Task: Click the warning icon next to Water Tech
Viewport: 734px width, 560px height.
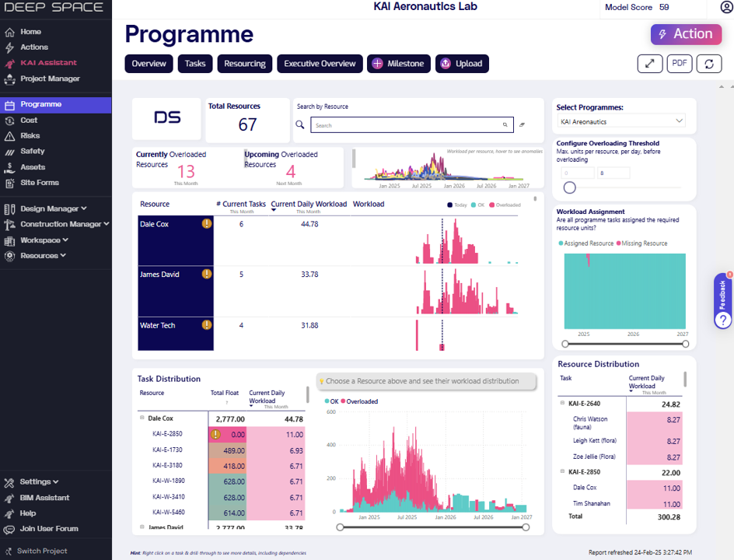Action: point(207,324)
